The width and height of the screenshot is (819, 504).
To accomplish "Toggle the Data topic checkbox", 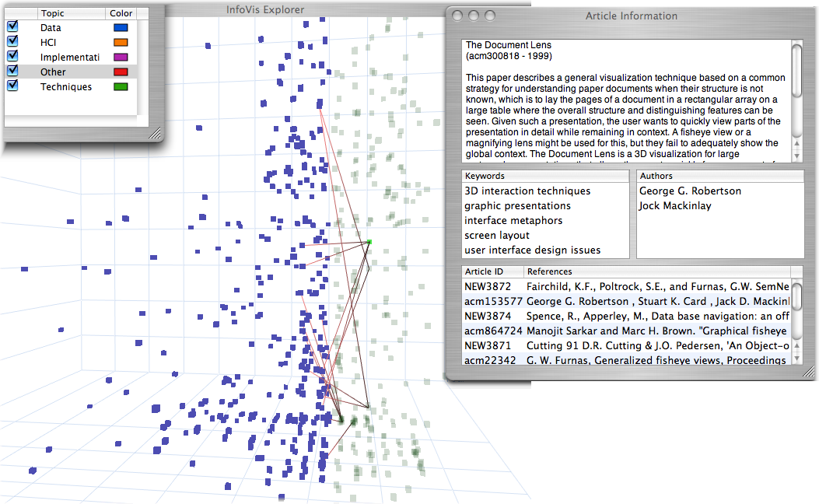I will 12,27.
